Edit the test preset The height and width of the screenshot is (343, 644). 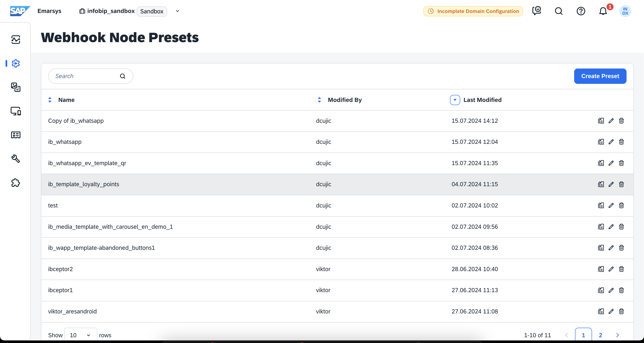pyautogui.click(x=611, y=205)
